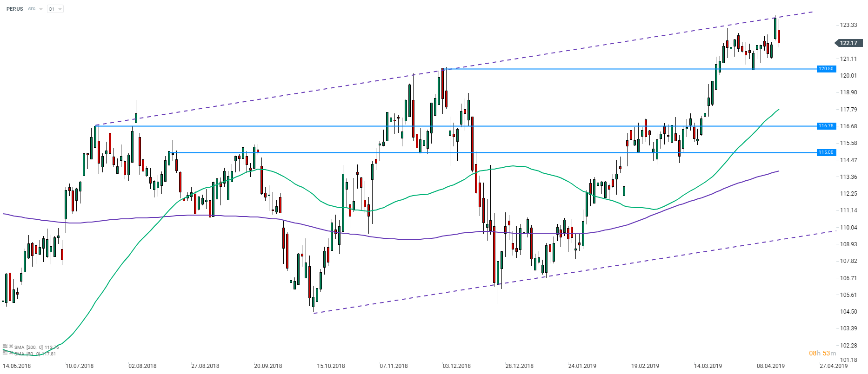Click the 111.14 price axis value
Screen dimensions: 868x374
pos(848,210)
